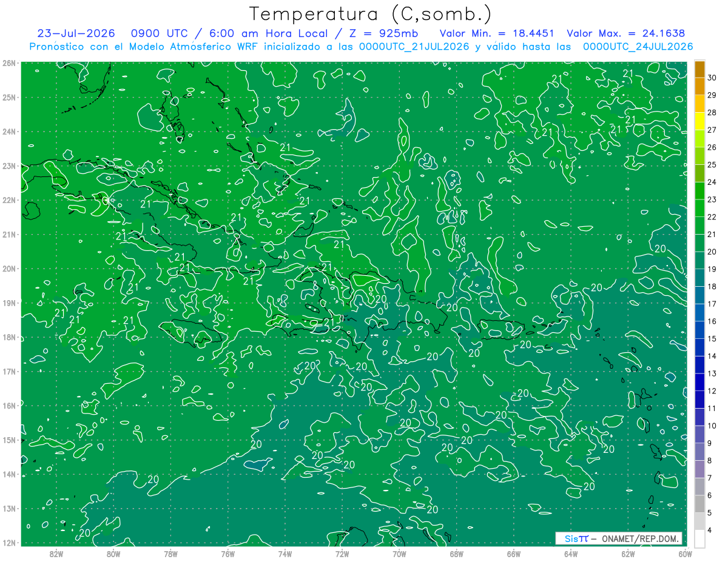Click the 23N latitude axis label
The height and width of the screenshot is (562, 728).
(x=9, y=166)
